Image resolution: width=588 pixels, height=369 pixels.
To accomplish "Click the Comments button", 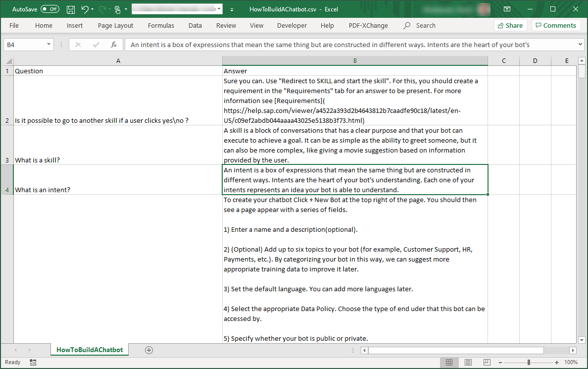I will tap(556, 26).
